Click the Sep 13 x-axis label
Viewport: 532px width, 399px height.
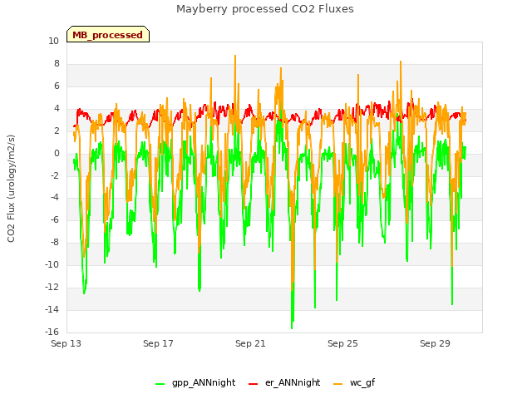tap(66, 343)
